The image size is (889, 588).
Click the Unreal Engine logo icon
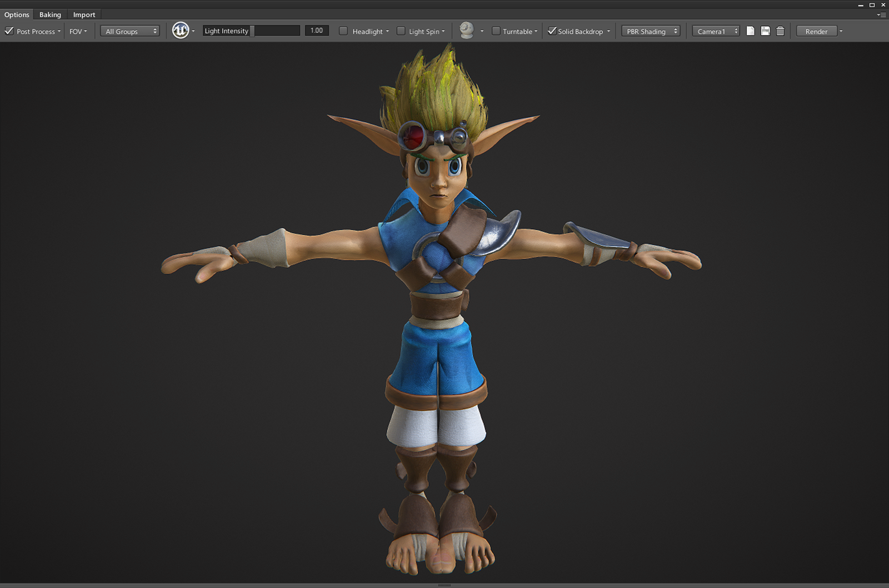181,31
